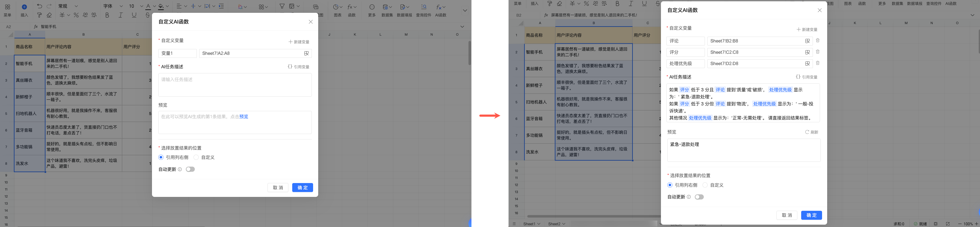
Task: Open the sheet list menu icon
Action: 514,224
